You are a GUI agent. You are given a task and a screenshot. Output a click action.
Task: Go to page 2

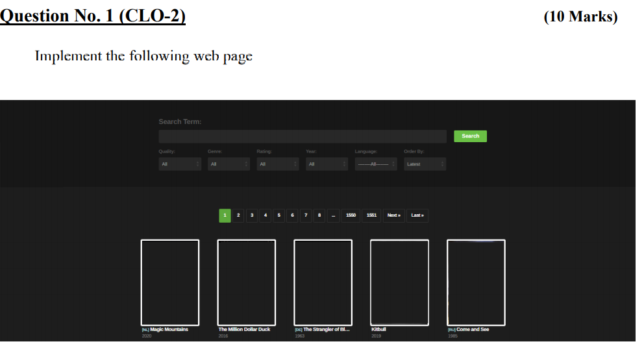[238, 216]
